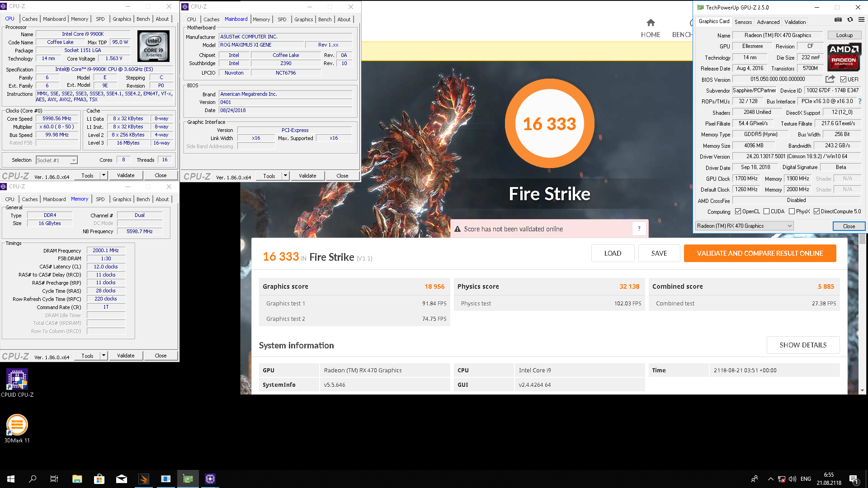Switch to 3DMark via its taskbar icon
The height and width of the screenshot is (488, 868).
point(144,479)
